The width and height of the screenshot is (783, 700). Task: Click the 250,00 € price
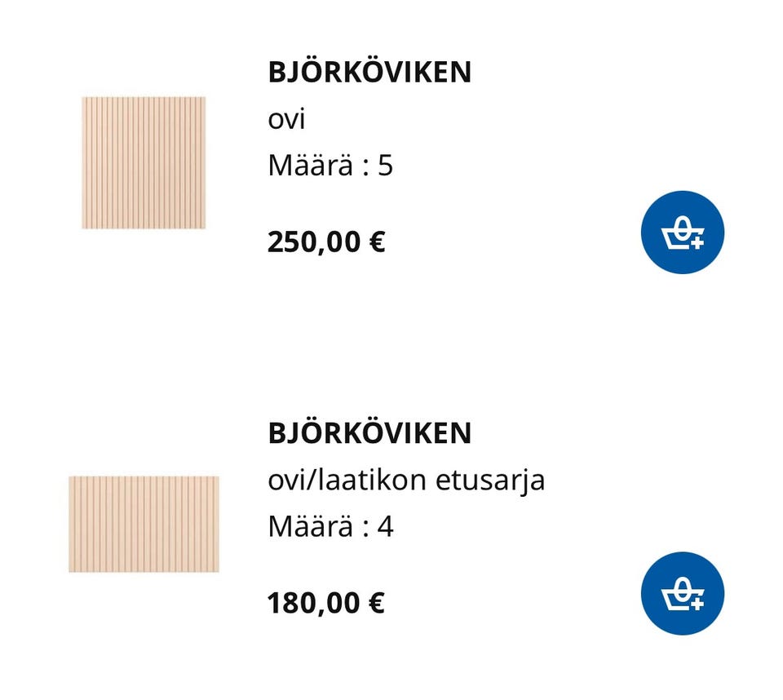tap(326, 241)
